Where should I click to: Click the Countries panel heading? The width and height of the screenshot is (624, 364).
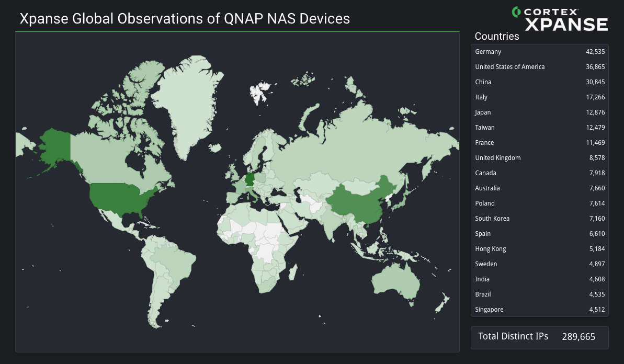[497, 36]
